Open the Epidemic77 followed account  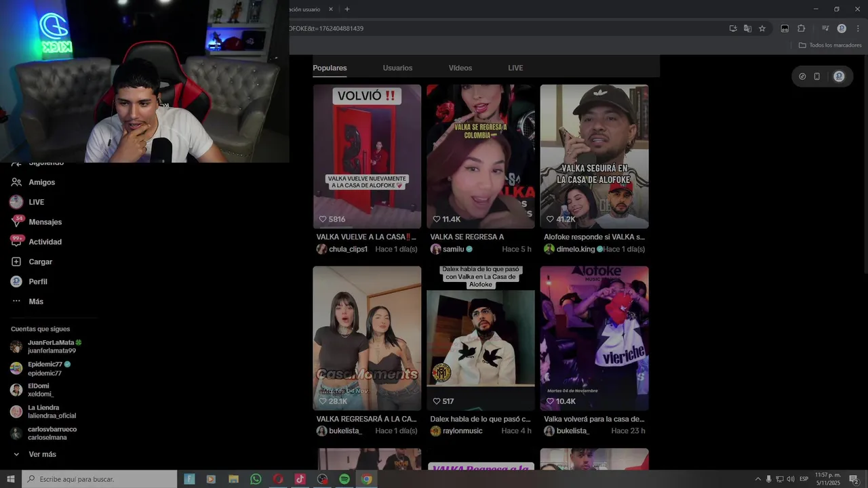click(41, 369)
